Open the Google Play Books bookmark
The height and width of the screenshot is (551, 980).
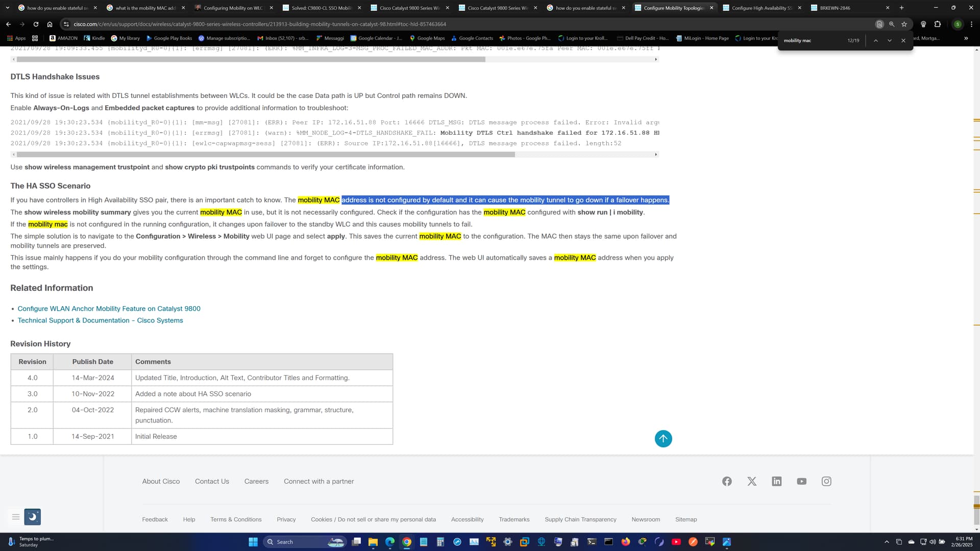pyautogui.click(x=169, y=38)
